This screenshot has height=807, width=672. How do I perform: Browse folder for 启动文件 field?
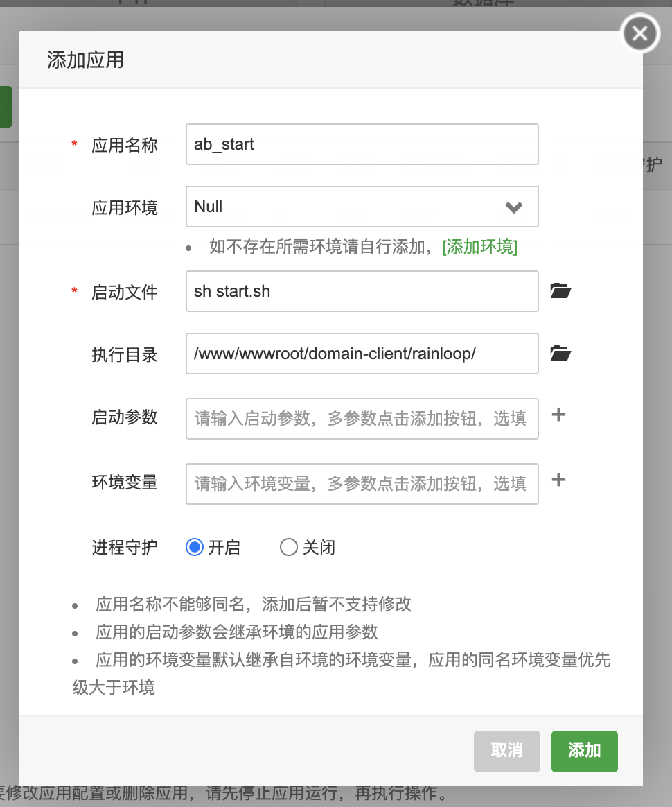[560, 290]
